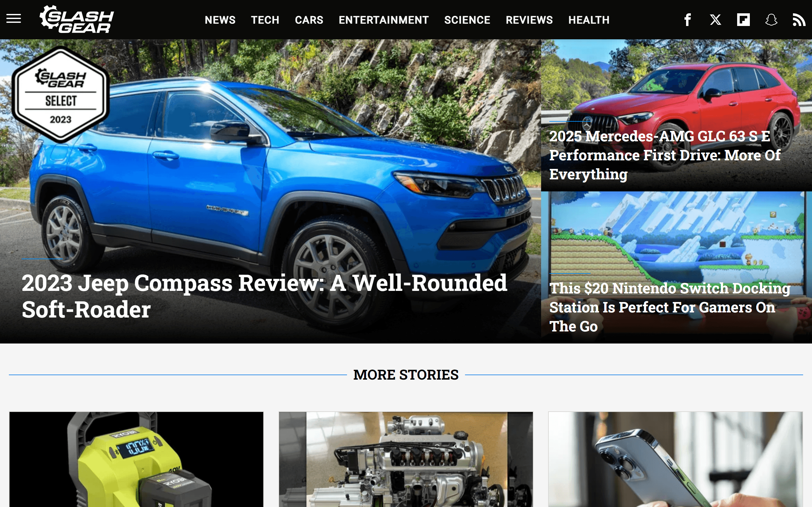Screen dimensions: 812x507
Task: Open the Flipboard social icon
Action: [x=743, y=19]
